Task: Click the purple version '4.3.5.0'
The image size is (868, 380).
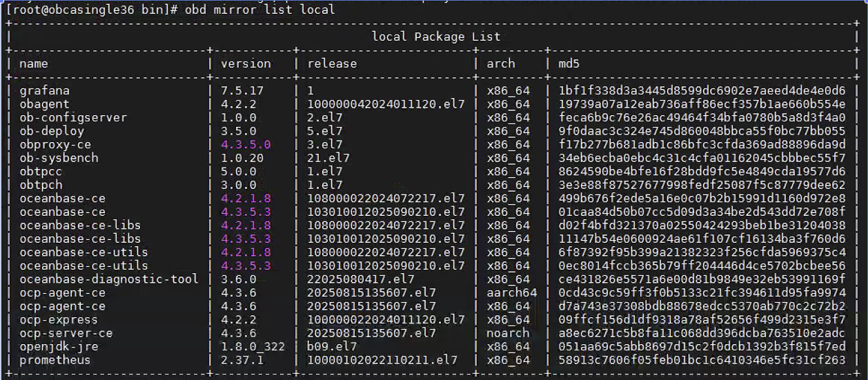Action: (x=246, y=144)
